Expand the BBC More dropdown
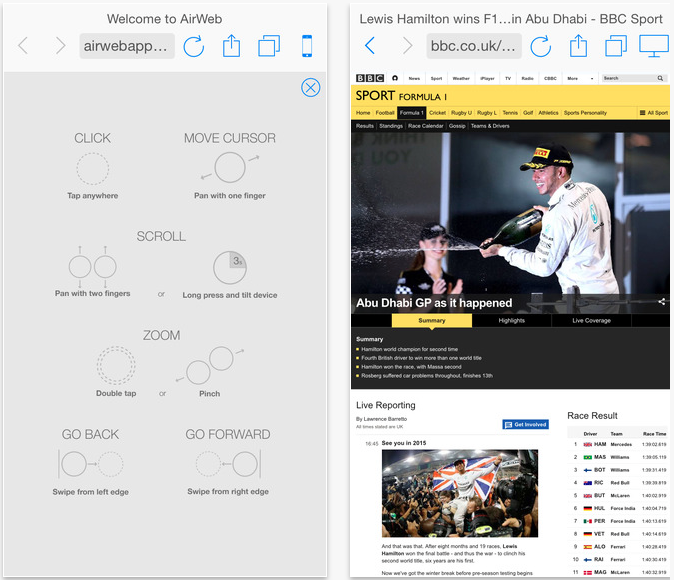 point(580,78)
